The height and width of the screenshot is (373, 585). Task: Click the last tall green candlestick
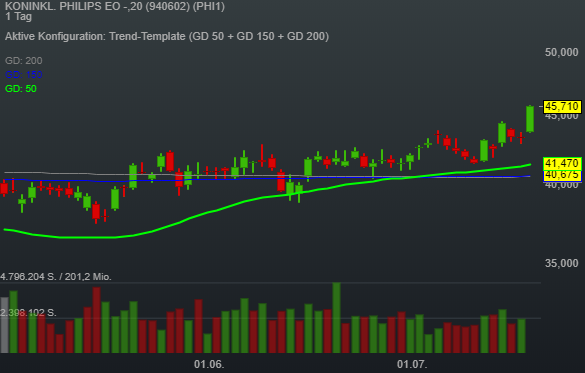(530, 119)
